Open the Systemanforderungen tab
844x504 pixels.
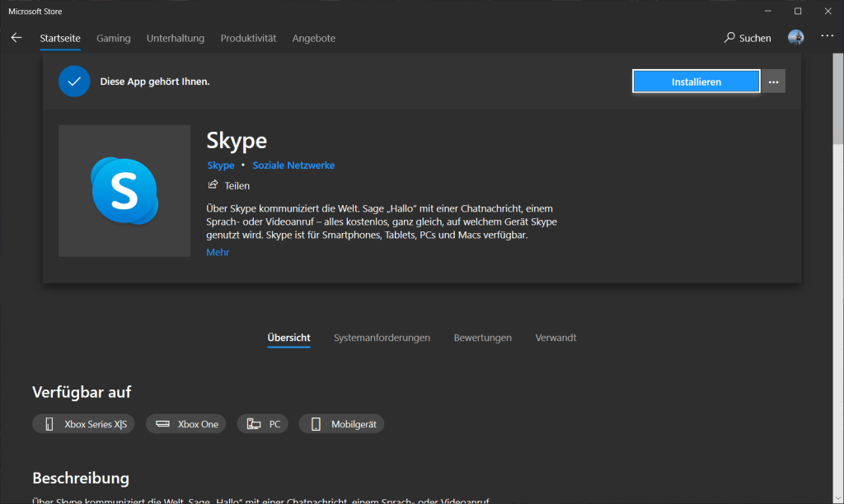(x=382, y=338)
